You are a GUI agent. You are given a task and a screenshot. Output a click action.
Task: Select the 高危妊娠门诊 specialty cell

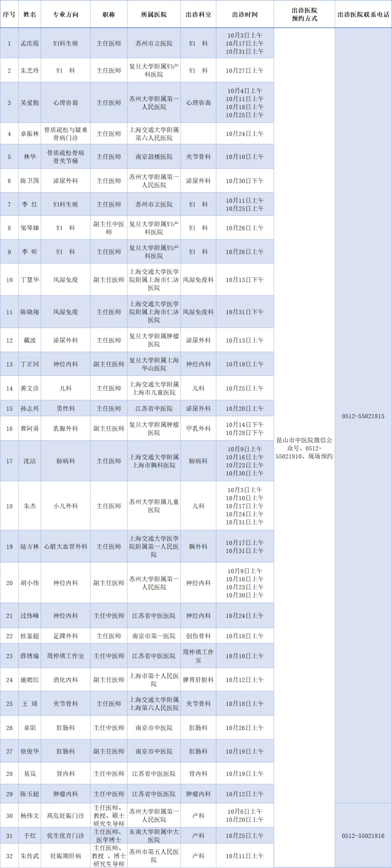pyautogui.click(x=66, y=816)
